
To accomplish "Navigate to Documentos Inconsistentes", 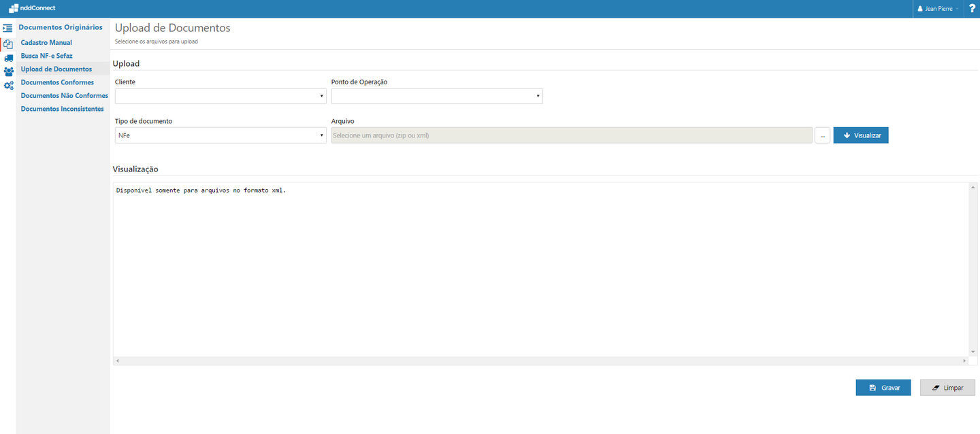I will (x=62, y=109).
